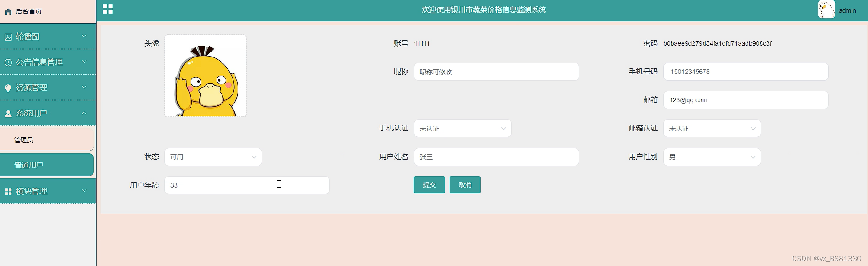Click the 模块管理 grid icon
Viewport: 868px width, 266px height.
pyautogui.click(x=8, y=192)
